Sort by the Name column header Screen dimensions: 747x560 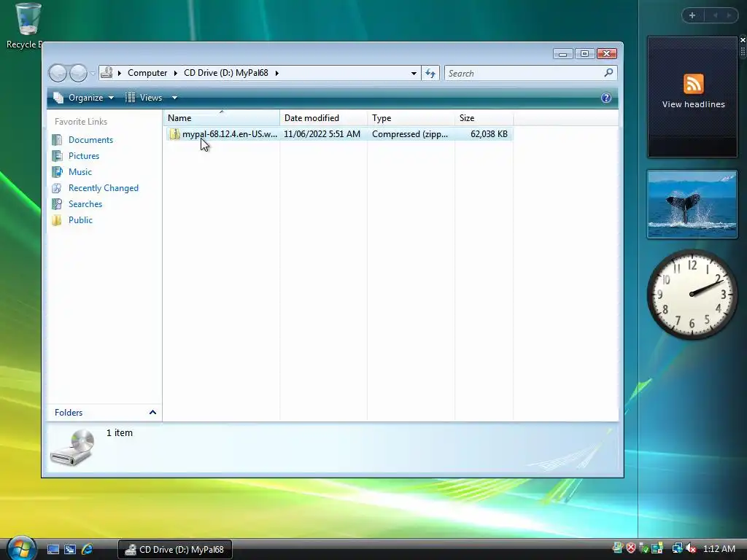(222, 117)
